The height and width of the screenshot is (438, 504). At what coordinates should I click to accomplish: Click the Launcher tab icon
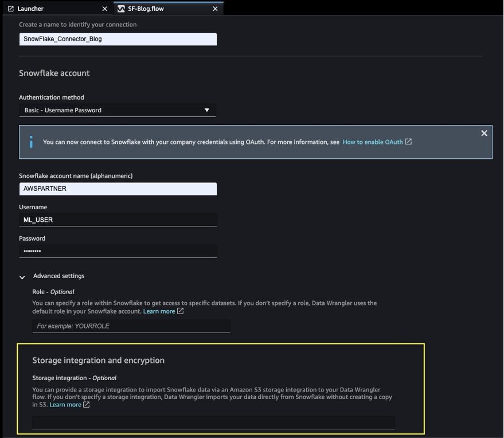pos(10,9)
